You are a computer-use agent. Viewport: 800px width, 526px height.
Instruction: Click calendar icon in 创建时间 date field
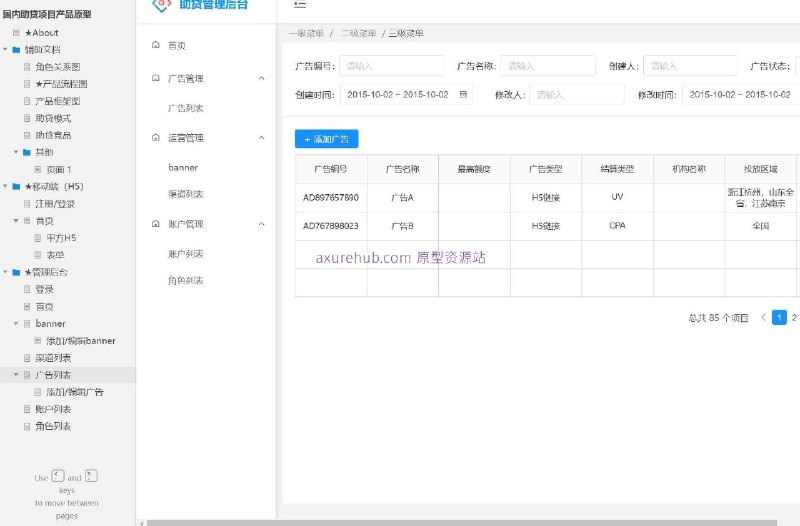coord(463,94)
